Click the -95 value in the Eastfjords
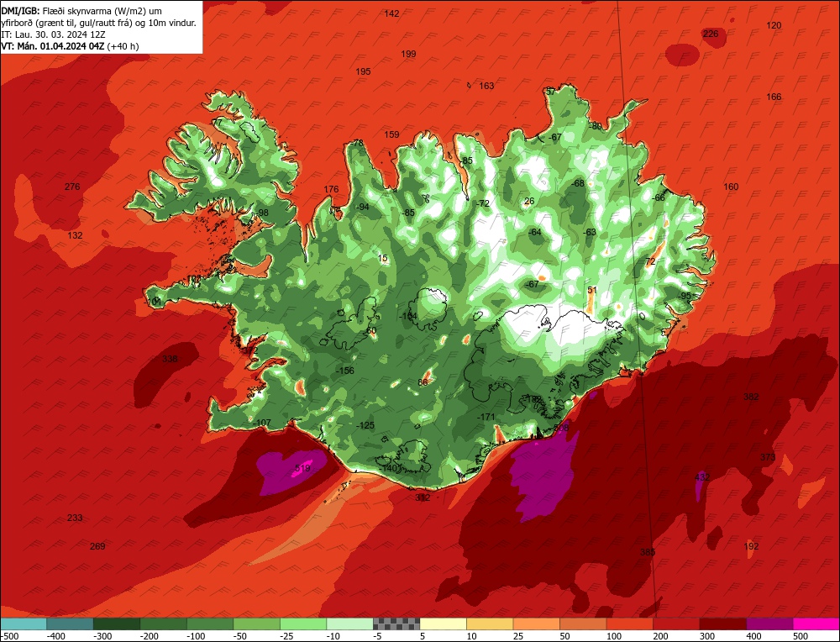Viewport: 840px width, 642px height. tap(685, 296)
